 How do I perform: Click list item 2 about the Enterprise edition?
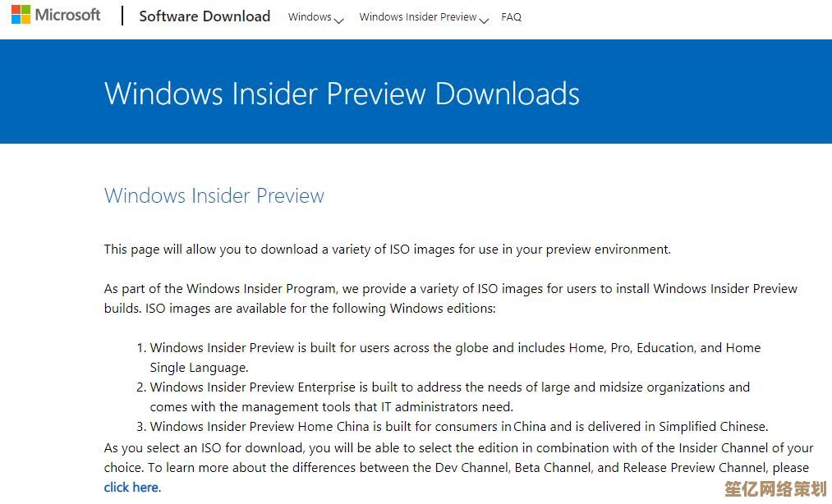pos(449,396)
